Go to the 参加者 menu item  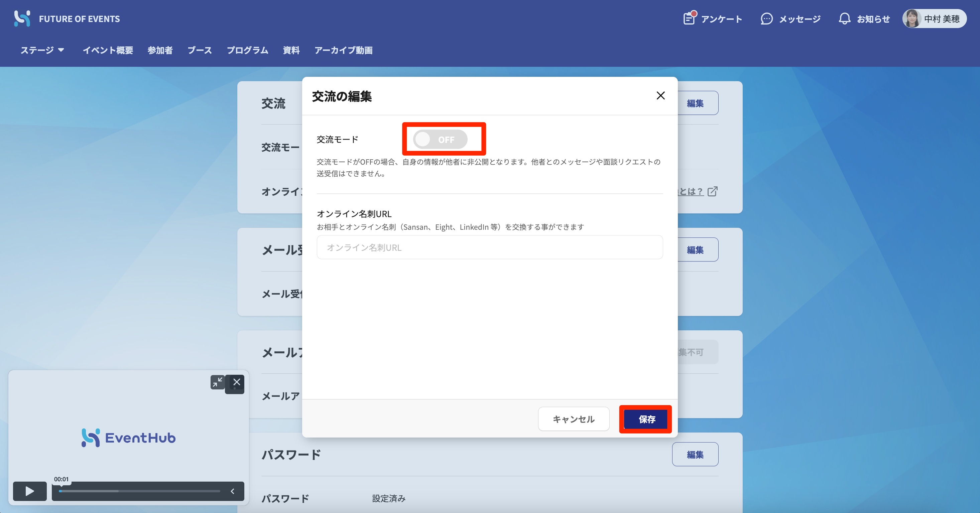[160, 50]
